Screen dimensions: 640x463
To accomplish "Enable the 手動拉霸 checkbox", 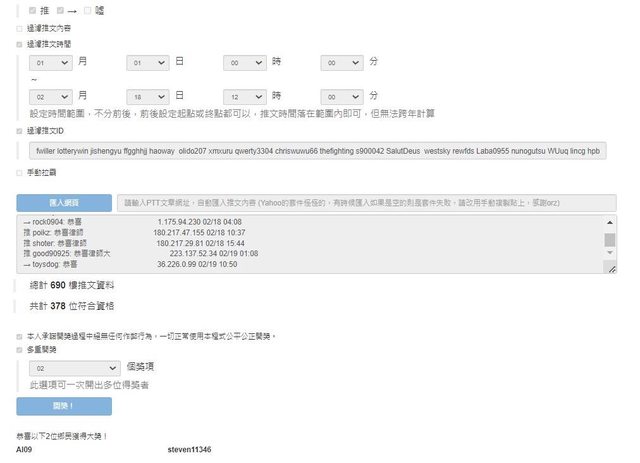I will pos(19,174).
